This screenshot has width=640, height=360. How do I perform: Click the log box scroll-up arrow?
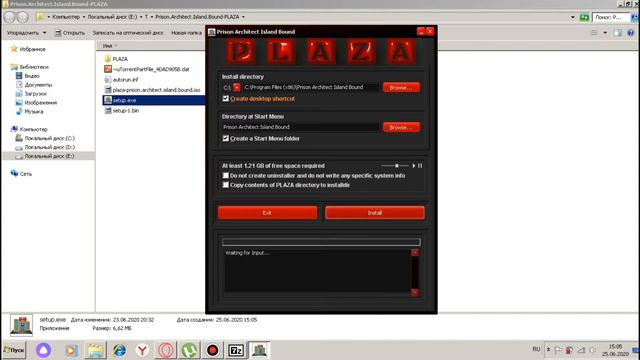click(x=415, y=253)
